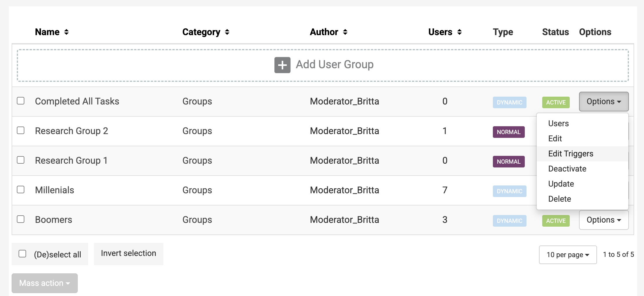Expand the 10 per page dropdown
Screen dimensions: 644x296
point(567,255)
